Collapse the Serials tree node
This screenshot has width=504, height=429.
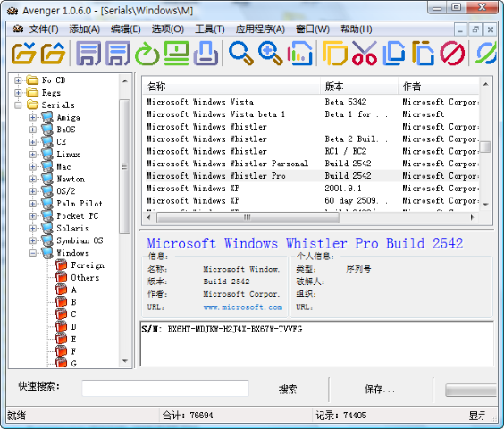[x=18, y=105]
